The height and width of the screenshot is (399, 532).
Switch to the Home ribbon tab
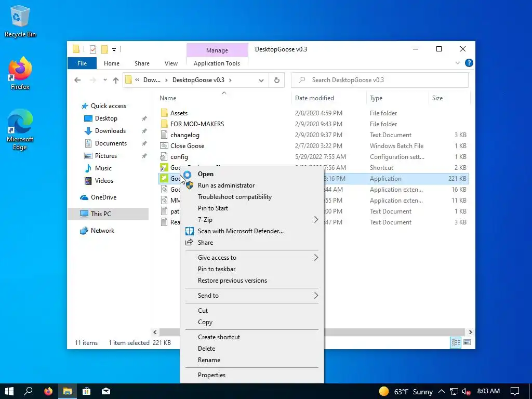[112, 63]
